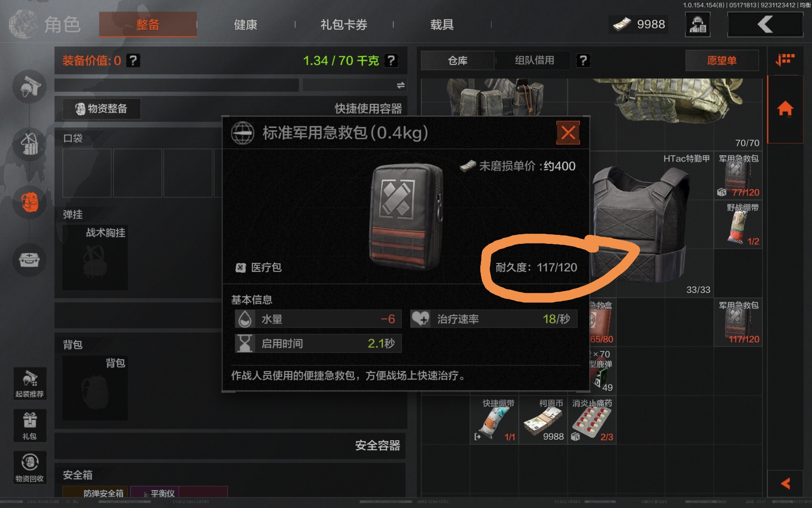Toggle the swap arrows beside weight bar

[x=401, y=85]
